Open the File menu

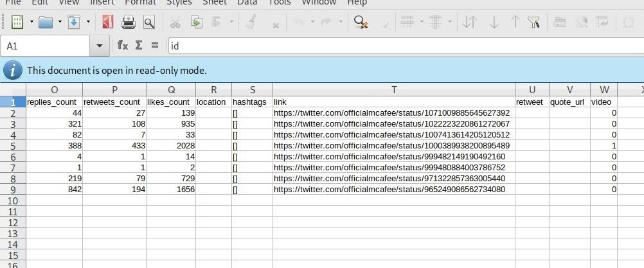click(x=13, y=2)
